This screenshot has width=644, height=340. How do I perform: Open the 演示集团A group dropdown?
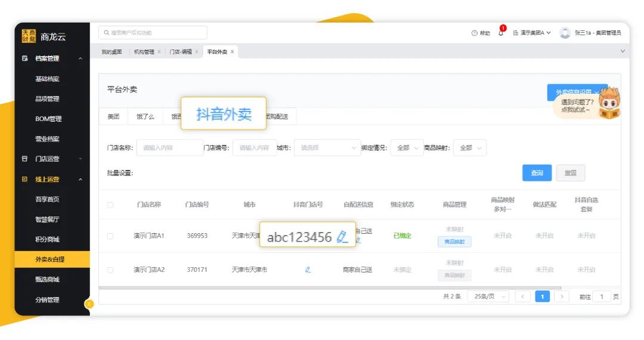(532, 33)
